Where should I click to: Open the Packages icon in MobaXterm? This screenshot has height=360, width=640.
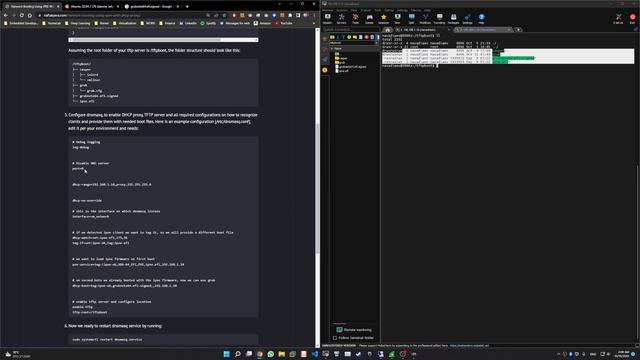(x=453, y=18)
